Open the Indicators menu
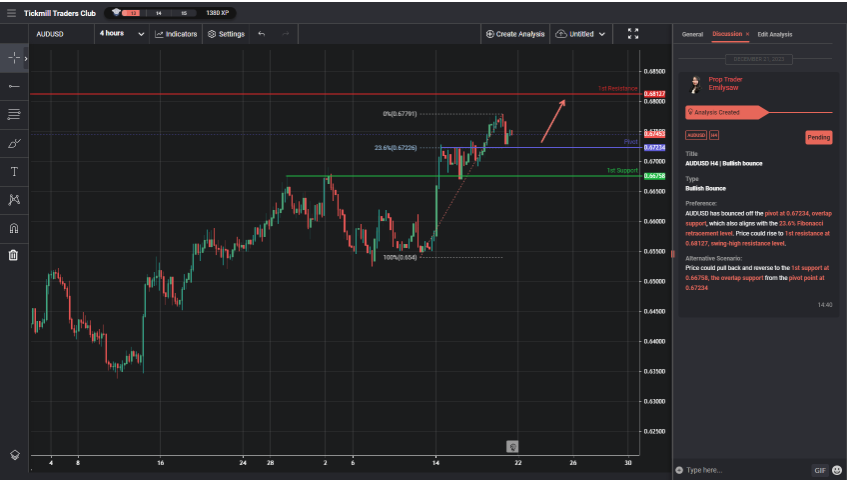Screen dimensions: 847x480 [176, 34]
